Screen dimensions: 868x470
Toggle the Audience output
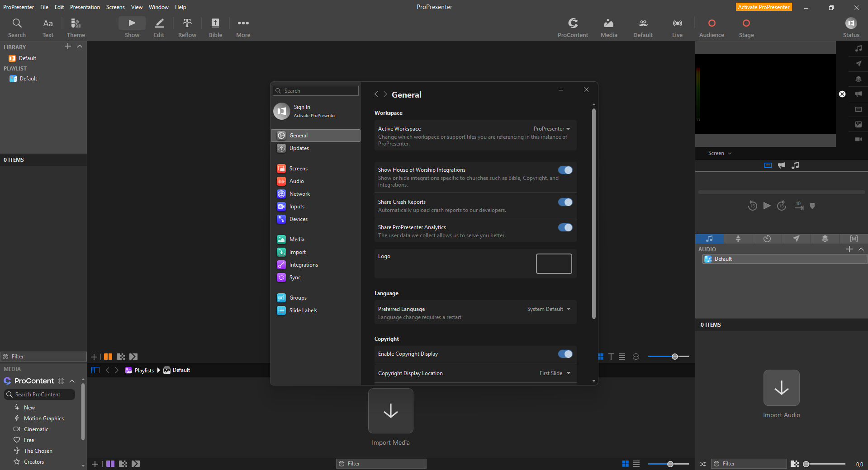(x=711, y=28)
